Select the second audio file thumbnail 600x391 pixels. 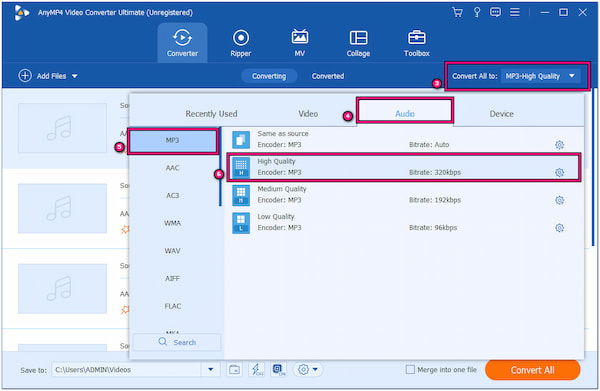(62, 208)
